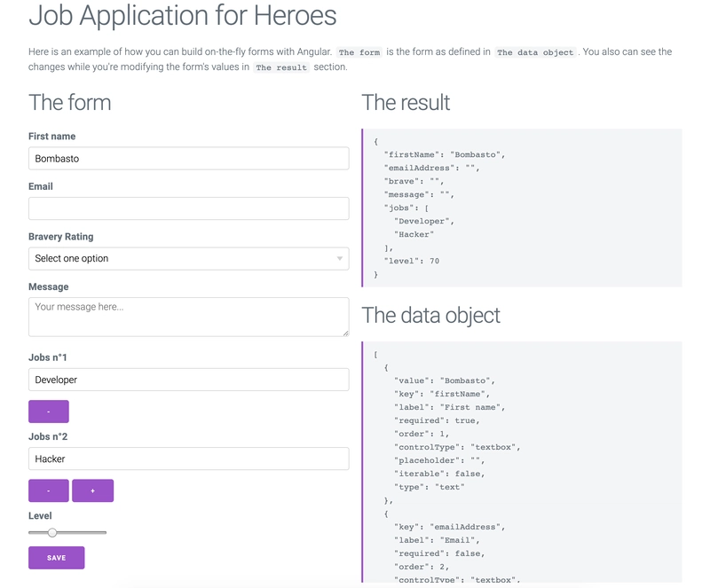Click "key": "emailAddress" in the data object

pos(449,527)
